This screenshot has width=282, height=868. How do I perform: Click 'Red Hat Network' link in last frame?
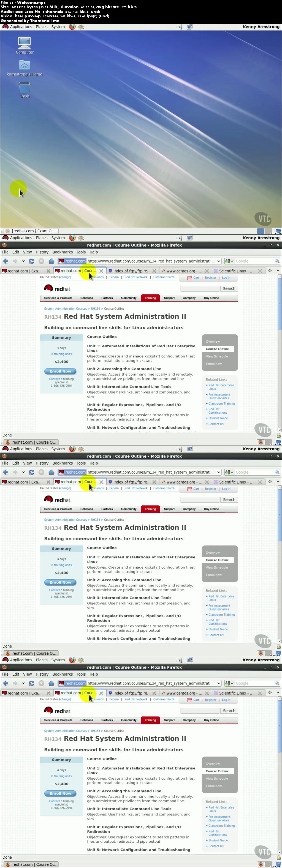136,699
